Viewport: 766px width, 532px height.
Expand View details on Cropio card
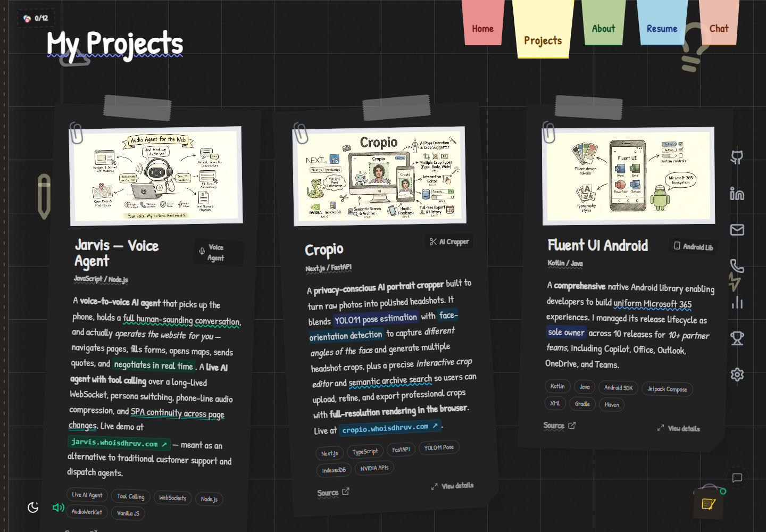[452, 486]
